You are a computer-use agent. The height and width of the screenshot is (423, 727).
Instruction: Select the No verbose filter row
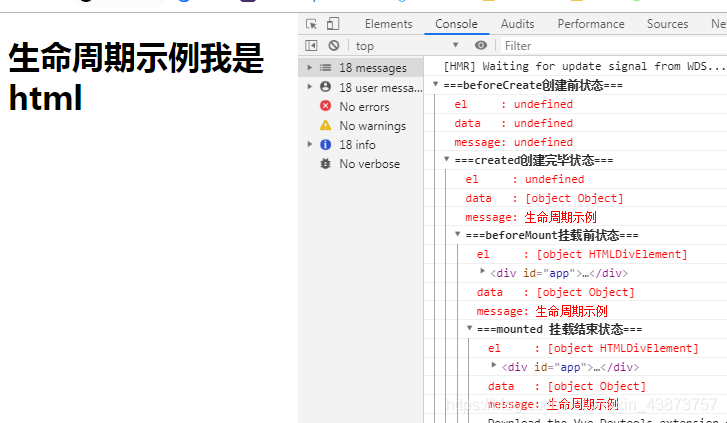[361, 164]
